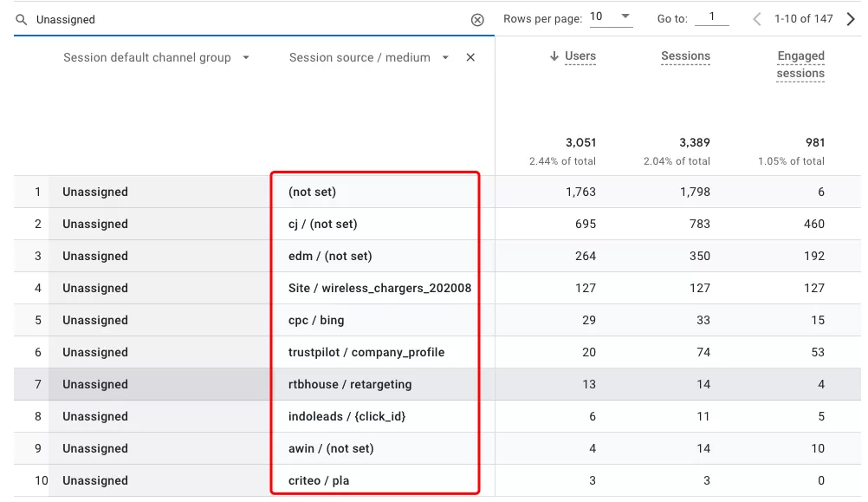Click the 192 engaged sessions value
The width and height of the screenshot is (868, 502).
click(814, 256)
